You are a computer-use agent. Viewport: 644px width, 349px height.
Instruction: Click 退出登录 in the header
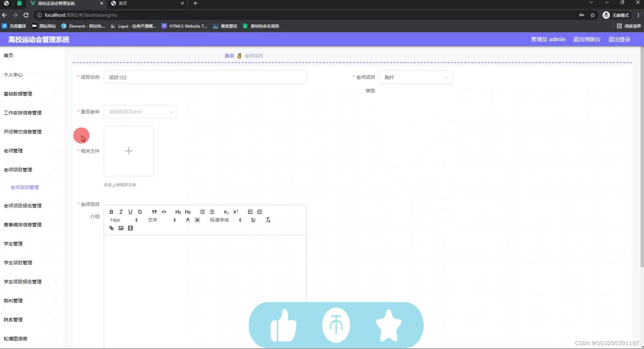(x=619, y=39)
